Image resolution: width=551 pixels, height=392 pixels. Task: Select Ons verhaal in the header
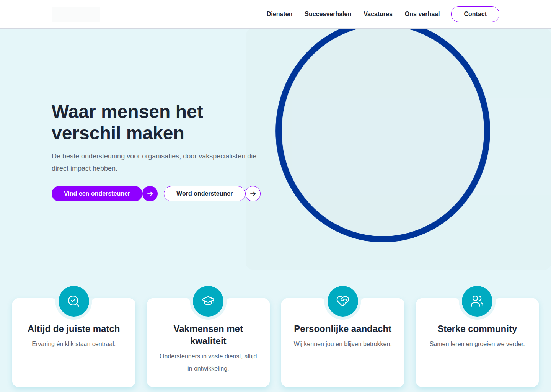click(422, 14)
